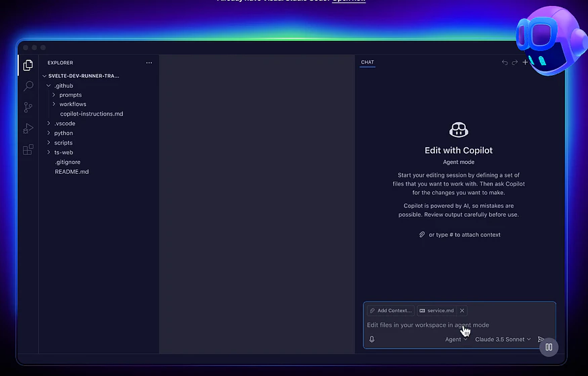Open the Run and Debug view icon
Screen dimensions: 588x376
point(28,128)
